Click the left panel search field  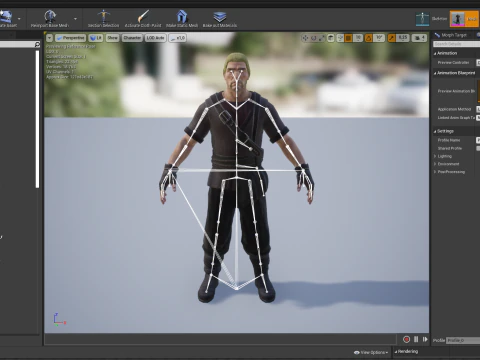point(17,44)
